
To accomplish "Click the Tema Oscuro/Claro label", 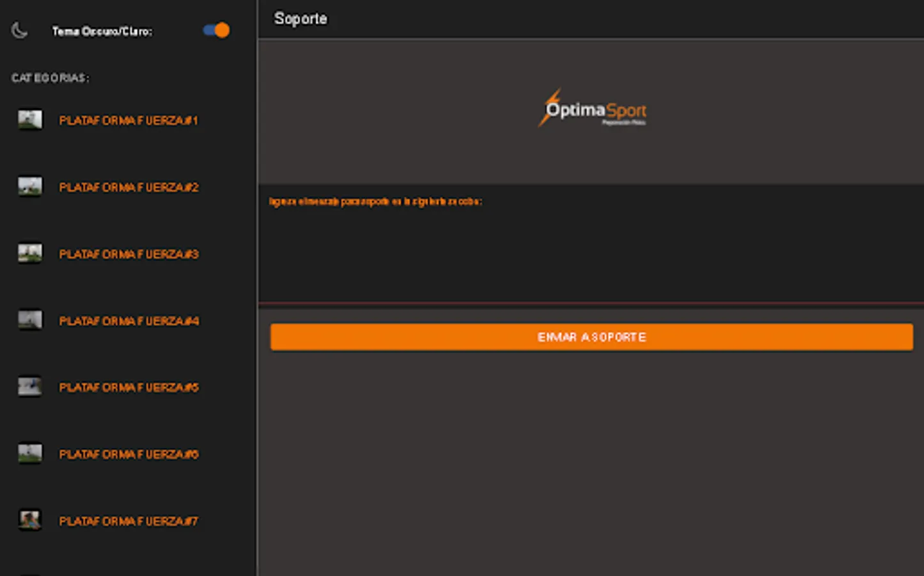I will [102, 31].
